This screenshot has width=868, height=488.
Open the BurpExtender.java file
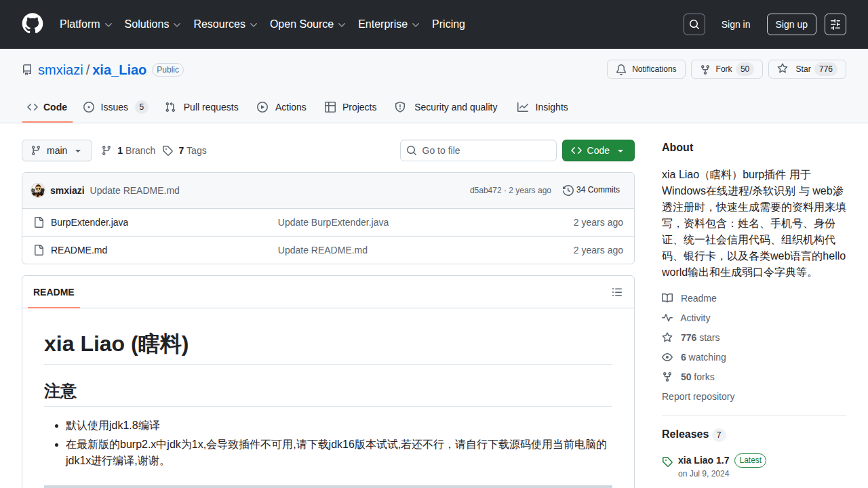(x=90, y=222)
